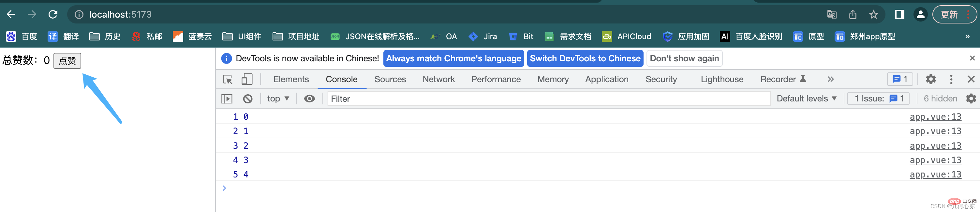Open the 需求文档 bookmark
This screenshot has height=212, width=980.
coord(568,37)
